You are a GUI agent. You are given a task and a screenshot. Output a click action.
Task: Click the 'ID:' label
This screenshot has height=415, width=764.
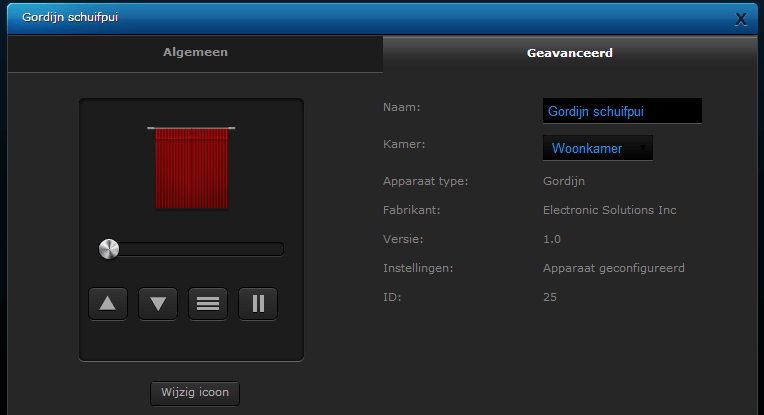click(x=392, y=297)
